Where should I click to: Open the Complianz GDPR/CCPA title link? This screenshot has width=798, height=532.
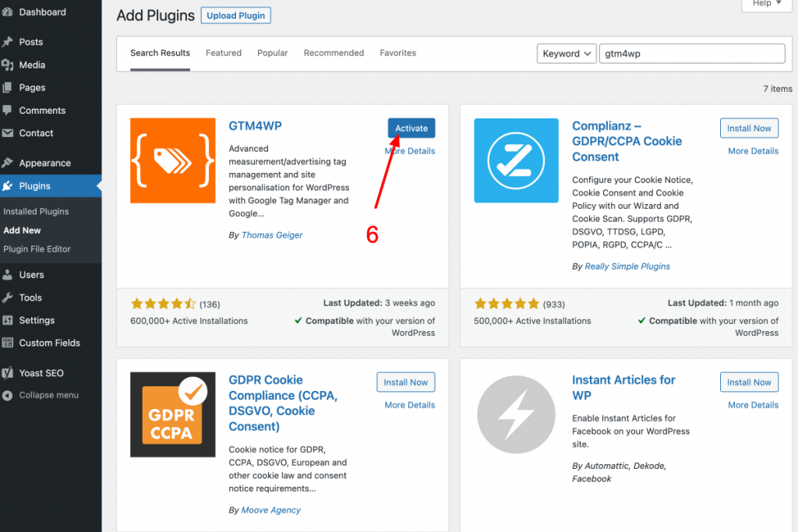point(627,141)
